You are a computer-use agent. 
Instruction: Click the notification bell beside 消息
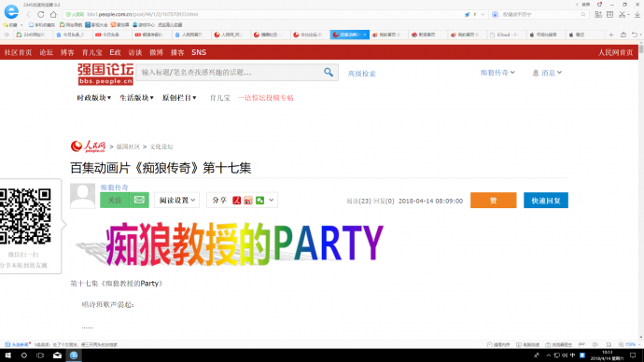[536, 73]
